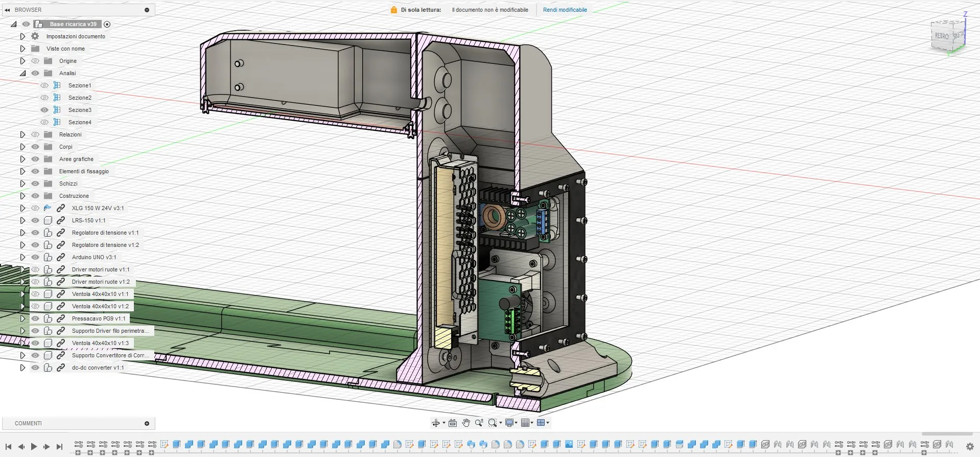
Task: Click Rendi modificabile link
Action: (565, 10)
